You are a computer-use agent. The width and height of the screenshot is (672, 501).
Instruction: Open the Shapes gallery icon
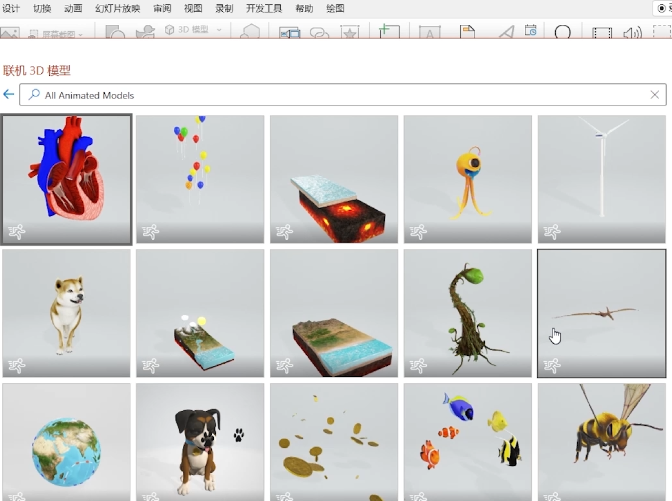[x=115, y=32]
